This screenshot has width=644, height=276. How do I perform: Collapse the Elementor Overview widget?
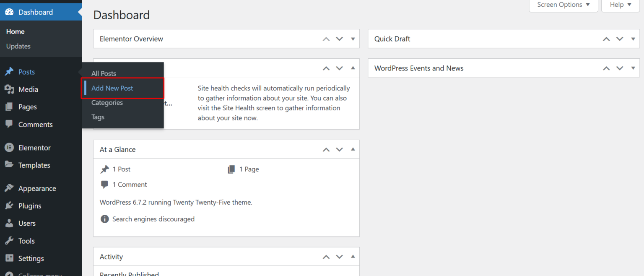coord(353,39)
